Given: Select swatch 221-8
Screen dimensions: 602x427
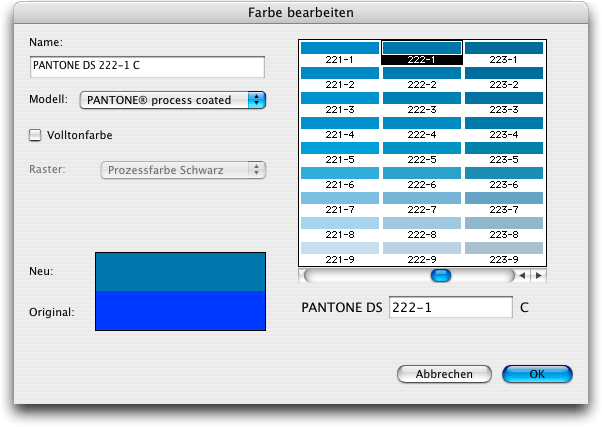Looking at the screenshot, I should (340, 228).
